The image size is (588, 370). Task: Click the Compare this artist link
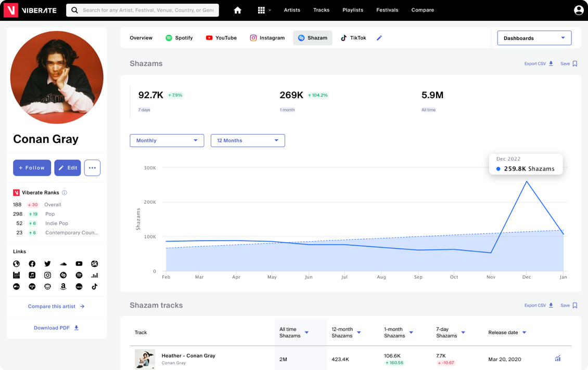coord(56,306)
